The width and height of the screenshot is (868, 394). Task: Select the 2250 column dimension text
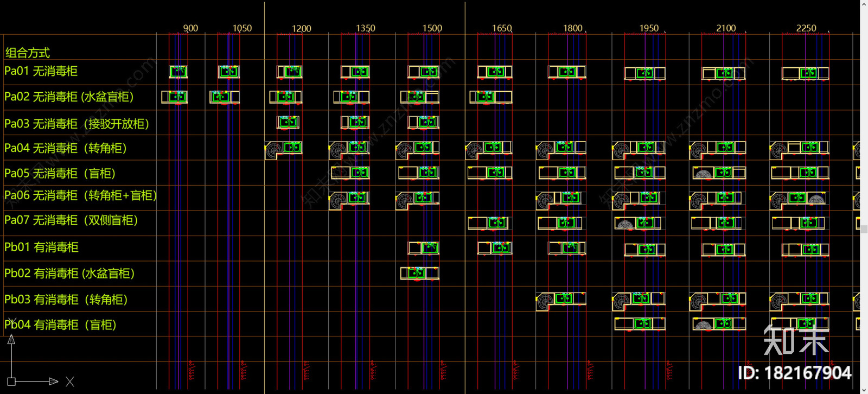pos(806,28)
